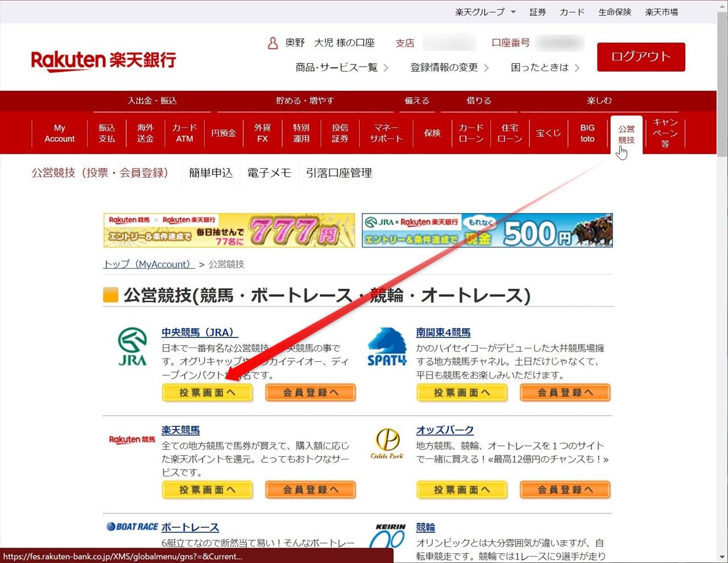Image resolution: width=728 pixels, height=563 pixels.
Task: Click the ログアウト button
Action: 641,57
